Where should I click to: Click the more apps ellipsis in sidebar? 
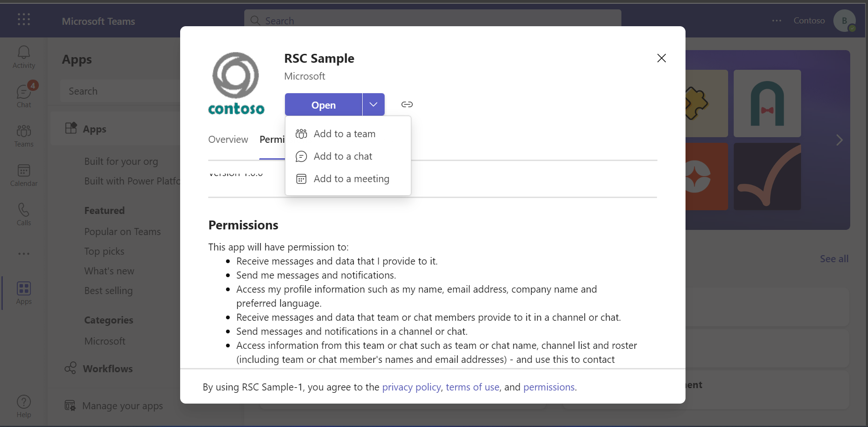24,254
